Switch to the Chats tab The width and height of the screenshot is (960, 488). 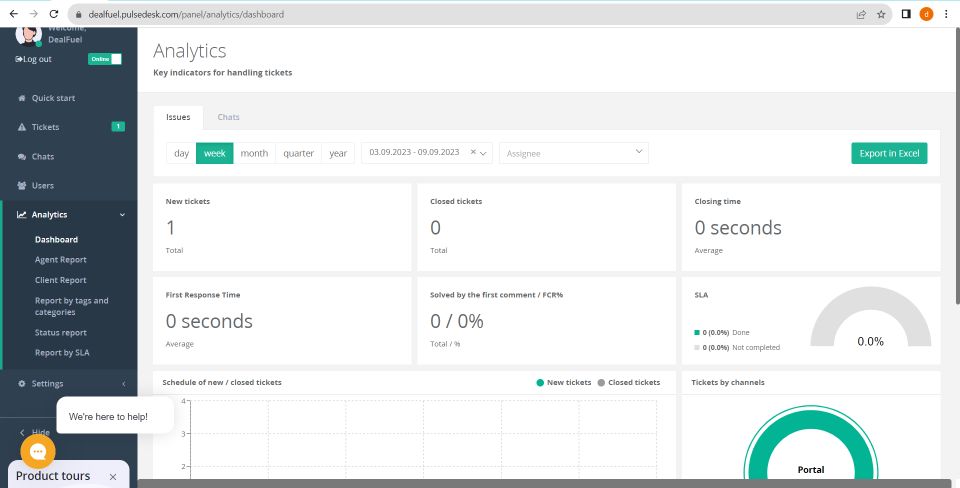point(228,117)
